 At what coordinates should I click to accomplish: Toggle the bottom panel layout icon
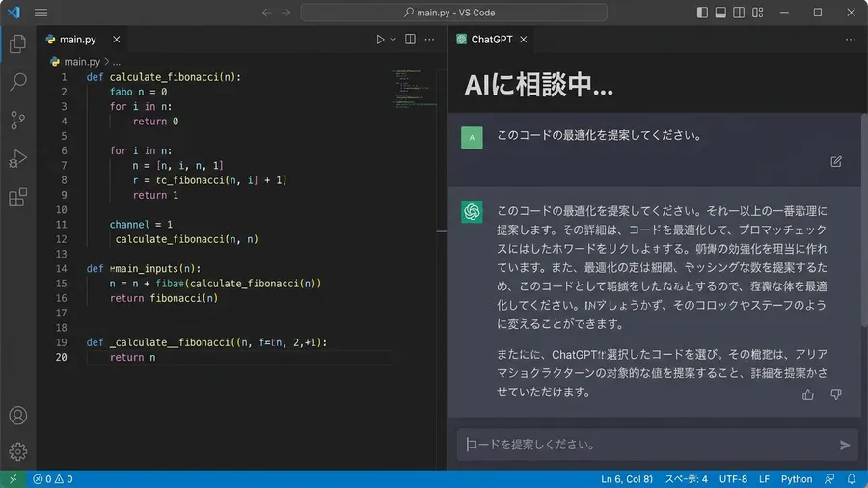(x=720, y=13)
